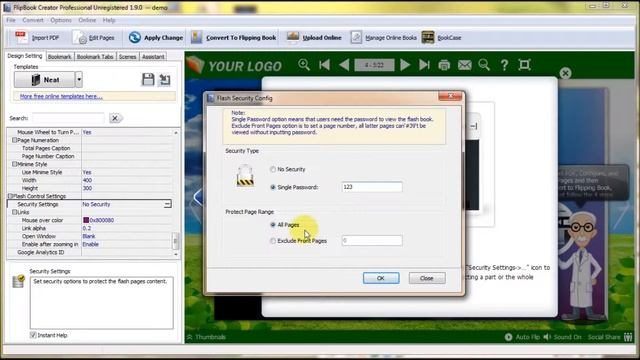
Task: Click the Auto Flip play icon
Action: click(509, 337)
